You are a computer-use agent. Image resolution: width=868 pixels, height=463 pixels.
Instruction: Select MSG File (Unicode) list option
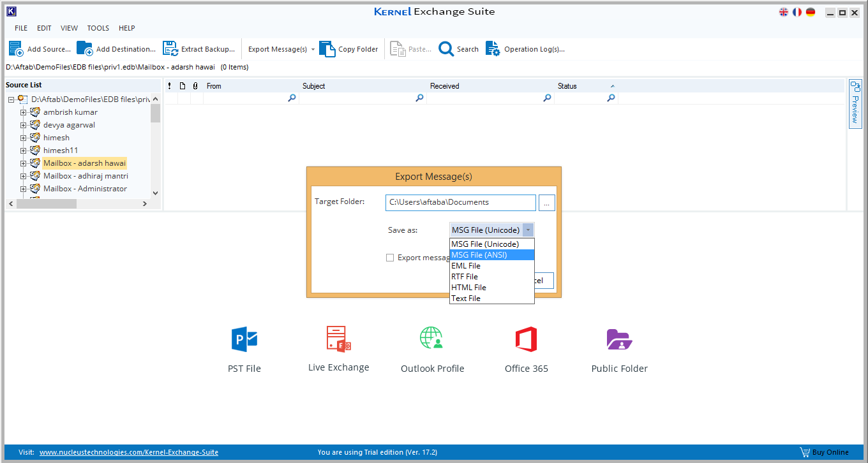tap(492, 244)
